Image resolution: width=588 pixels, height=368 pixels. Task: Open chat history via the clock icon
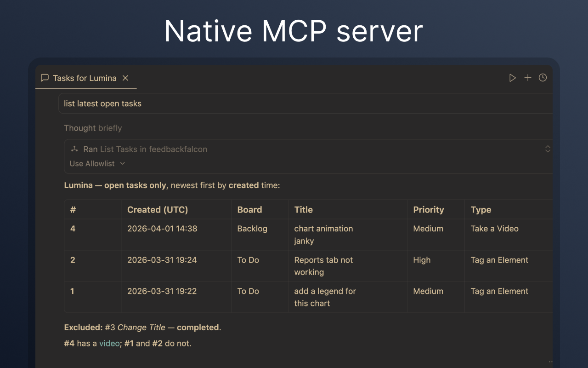coord(543,78)
